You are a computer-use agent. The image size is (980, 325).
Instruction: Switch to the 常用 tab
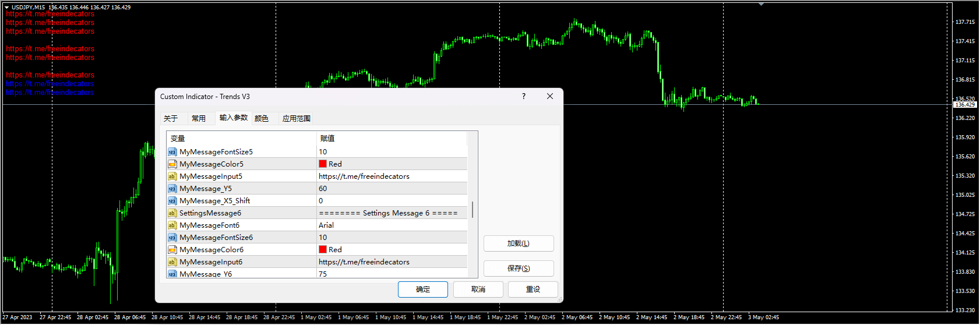(199, 119)
